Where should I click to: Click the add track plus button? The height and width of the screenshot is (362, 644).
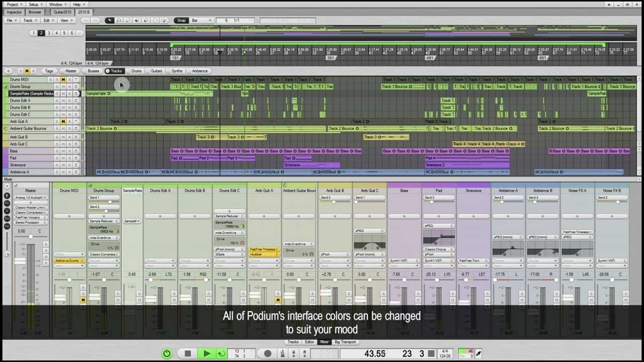[9, 71]
